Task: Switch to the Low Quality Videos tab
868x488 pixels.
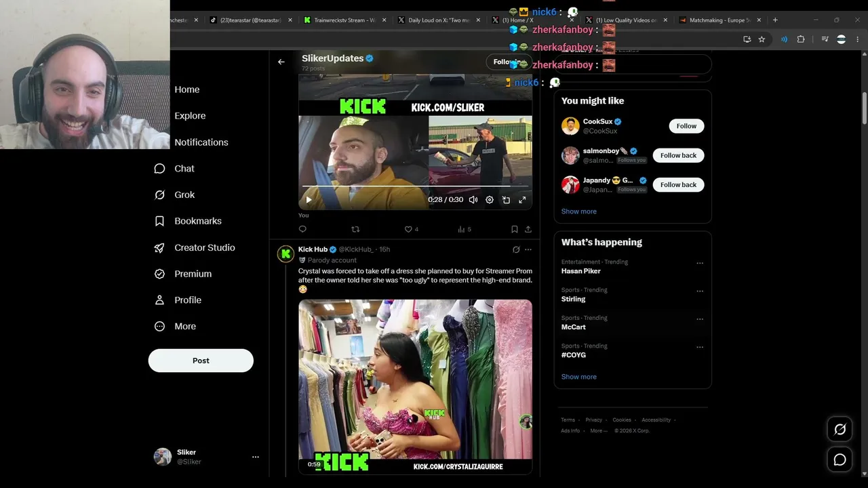Action: (626, 20)
